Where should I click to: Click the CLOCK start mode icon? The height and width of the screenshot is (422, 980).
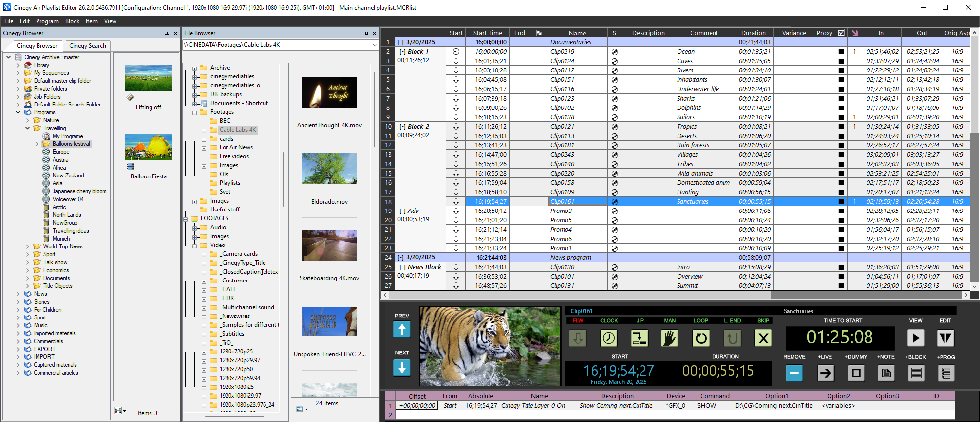pos(609,338)
